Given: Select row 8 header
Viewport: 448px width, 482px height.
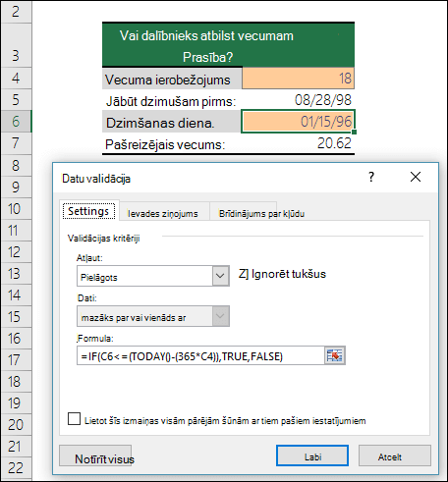Looking at the screenshot, I should [16, 165].
